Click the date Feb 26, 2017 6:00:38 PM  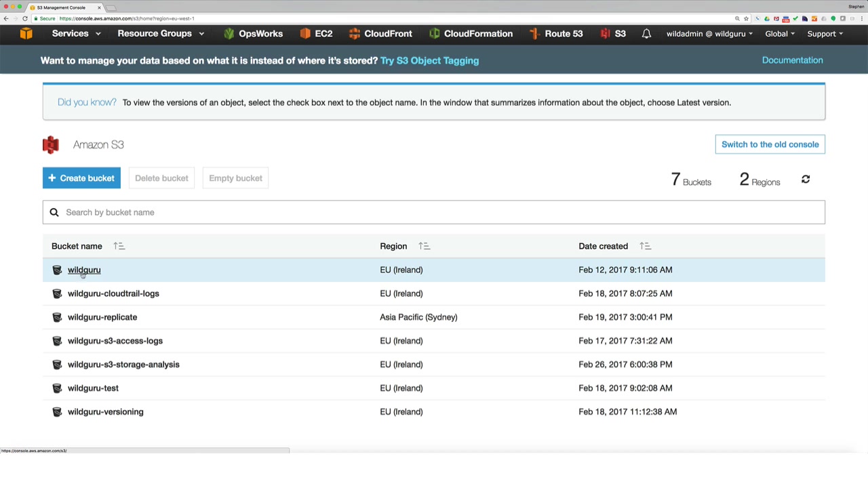625,365
